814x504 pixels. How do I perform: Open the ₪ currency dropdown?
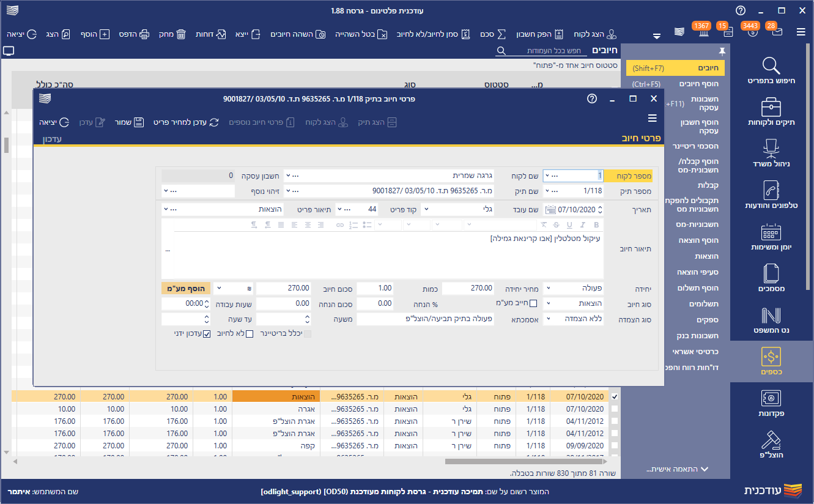[220, 288]
